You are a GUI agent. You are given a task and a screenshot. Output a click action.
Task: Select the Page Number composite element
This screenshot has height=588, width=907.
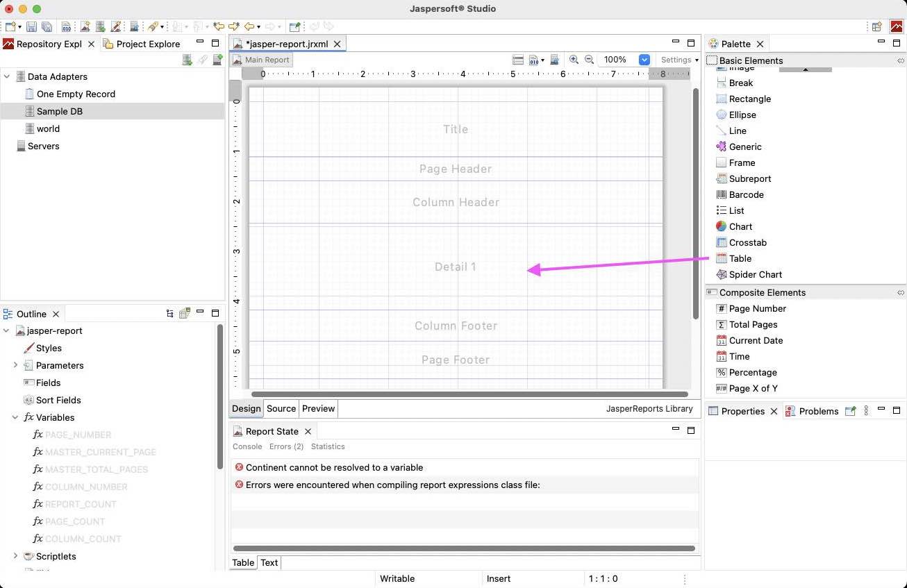click(751, 308)
